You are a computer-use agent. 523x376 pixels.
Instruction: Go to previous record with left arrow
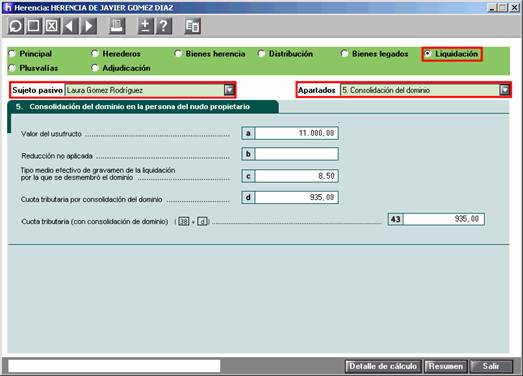[x=70, y=26]
